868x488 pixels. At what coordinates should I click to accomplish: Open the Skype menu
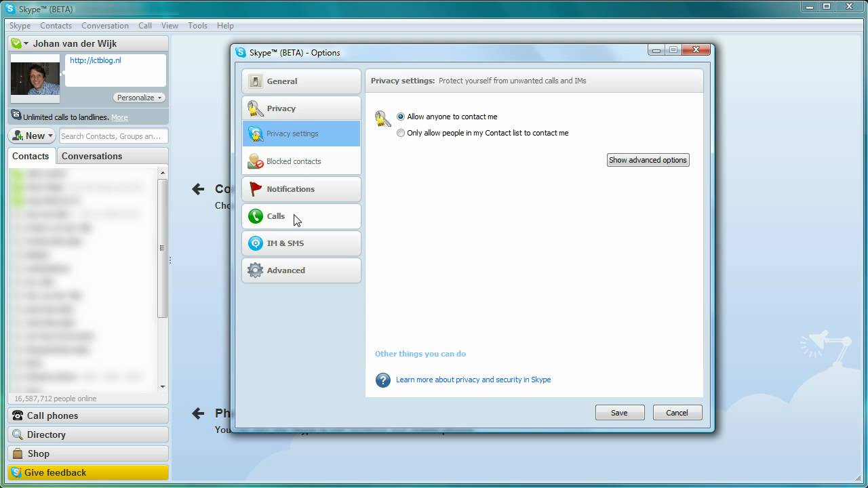(20, 26)
